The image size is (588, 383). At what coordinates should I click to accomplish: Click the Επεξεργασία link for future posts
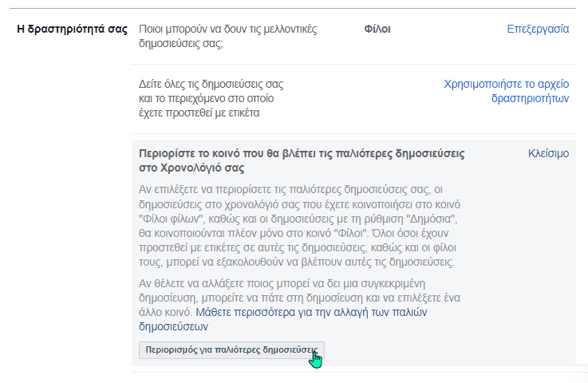coord(538,30)
